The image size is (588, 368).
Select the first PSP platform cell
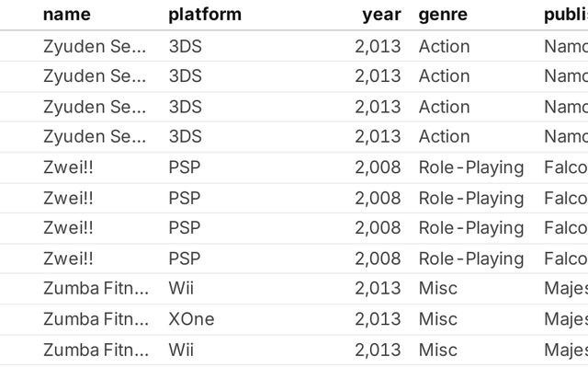(x=185, y=167)
